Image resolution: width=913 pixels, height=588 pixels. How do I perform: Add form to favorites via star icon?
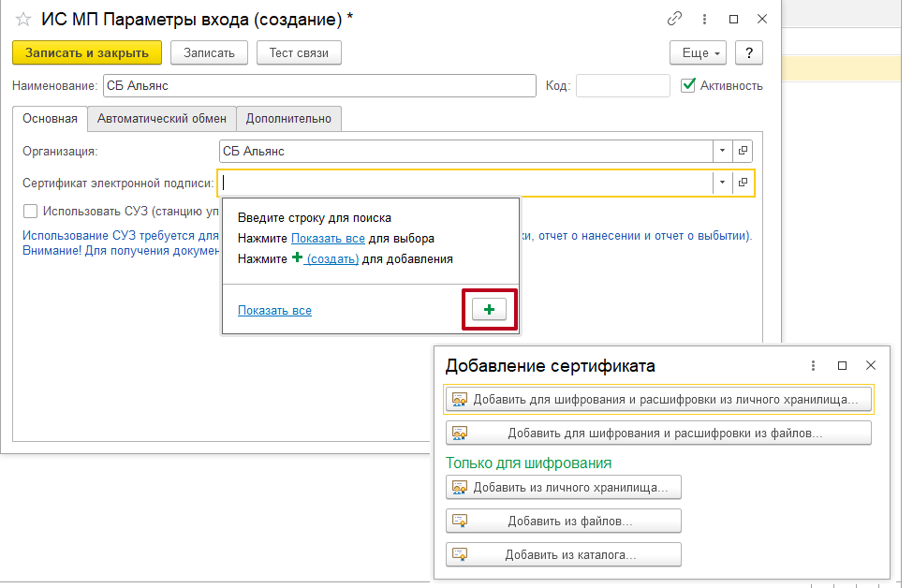23,19
